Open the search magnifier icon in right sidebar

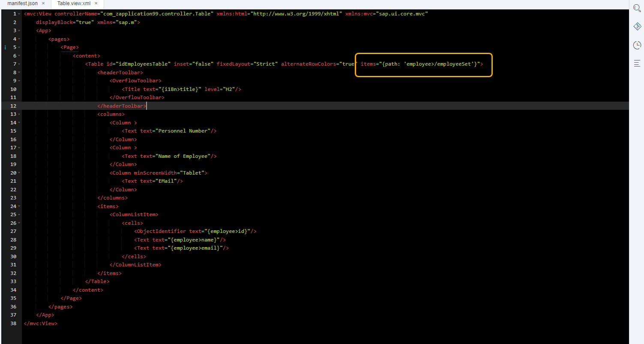(637, 8)
